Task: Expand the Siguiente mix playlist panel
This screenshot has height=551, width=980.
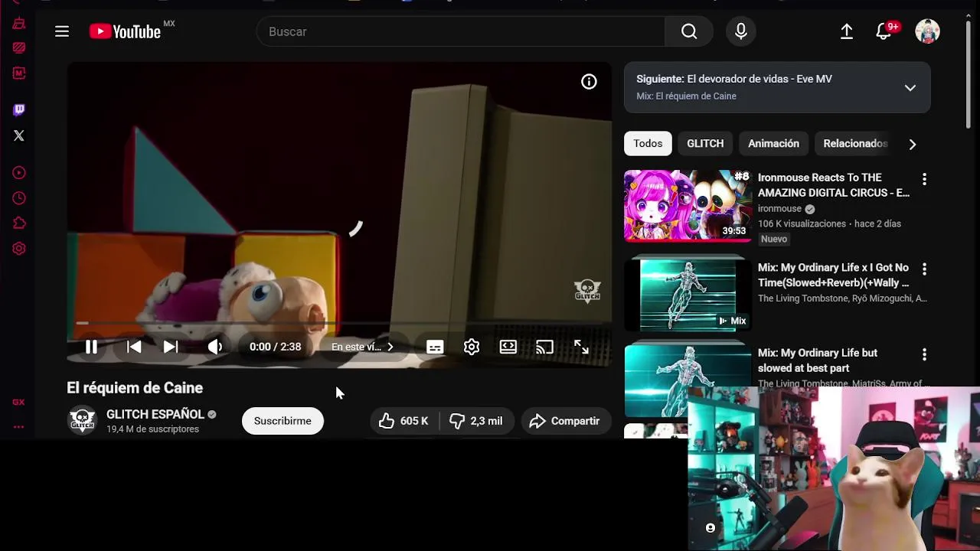Action: pyautogui.click(x=777, y=87)
